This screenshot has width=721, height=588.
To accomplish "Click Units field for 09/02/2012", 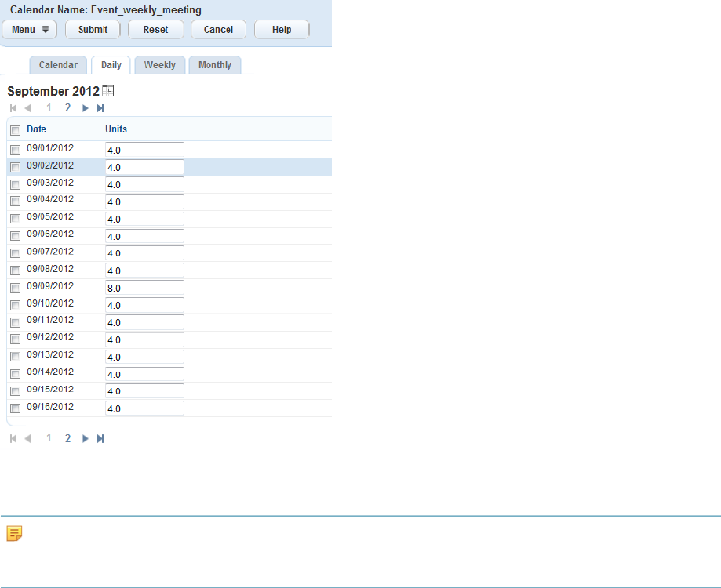I will click(144, 167).
